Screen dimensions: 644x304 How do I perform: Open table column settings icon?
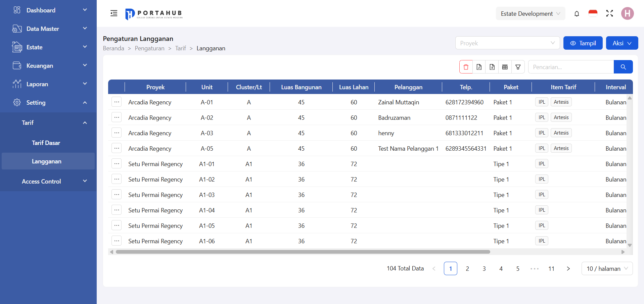coord(505,67)
